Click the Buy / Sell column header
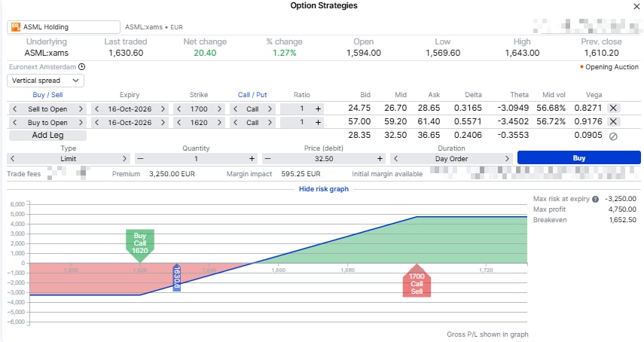The height and width of the screenshot is (342, 644). point(47,95)
